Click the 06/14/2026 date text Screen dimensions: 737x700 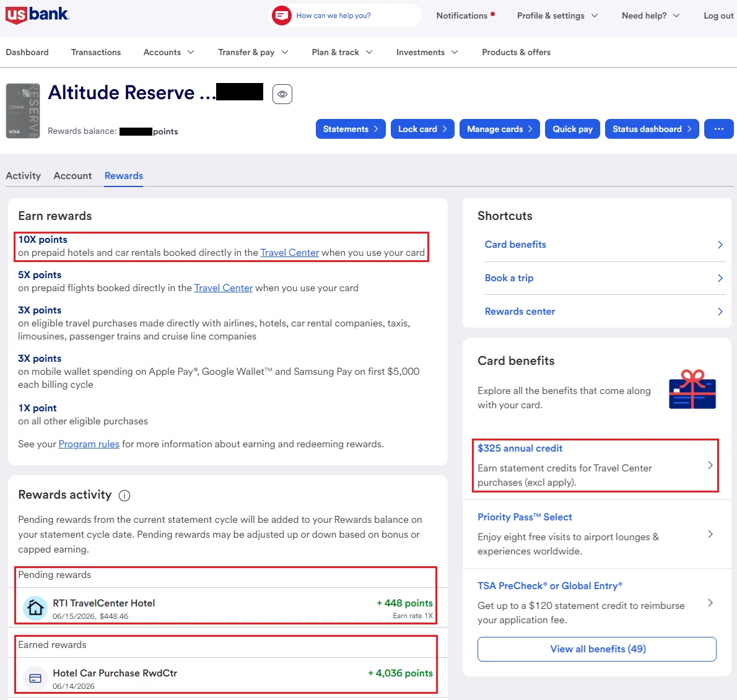tap(73, 686)
